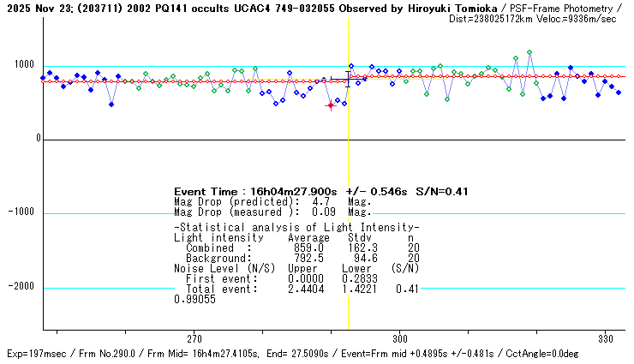The height and width of the screenshot is (364, 634).
Task: Select the 1000 label on the y-axis
Action: tap(24, 65)
